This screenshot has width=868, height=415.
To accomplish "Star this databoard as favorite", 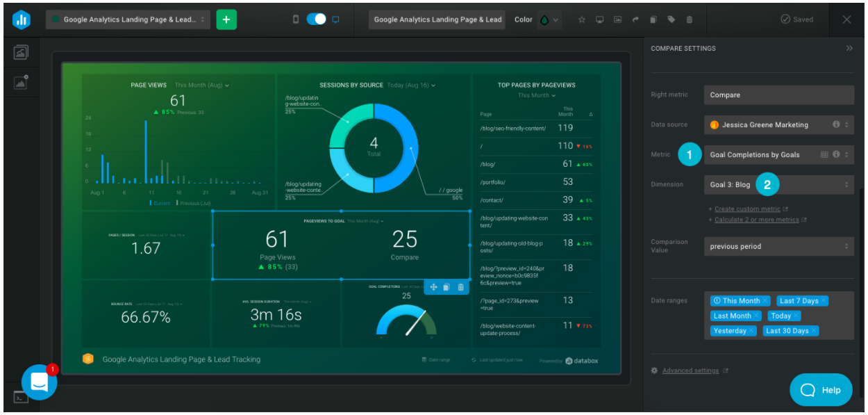I will pyautogui.click(x=582, y=19).
